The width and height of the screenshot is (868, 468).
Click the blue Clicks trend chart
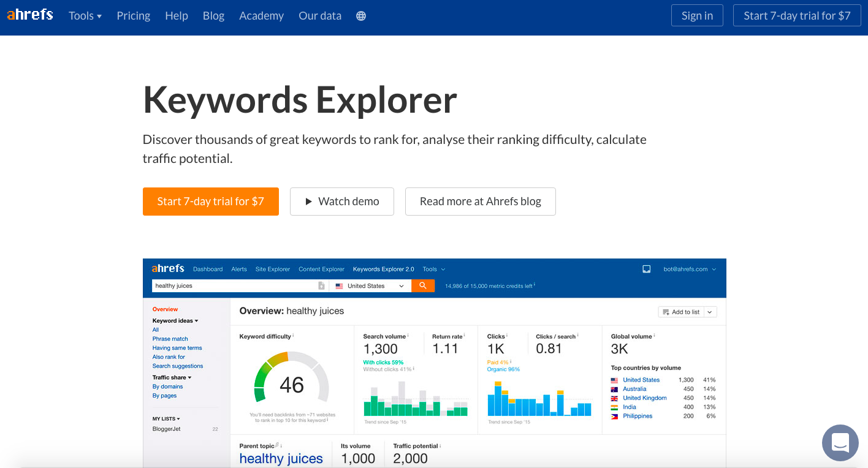click(540, 399)
